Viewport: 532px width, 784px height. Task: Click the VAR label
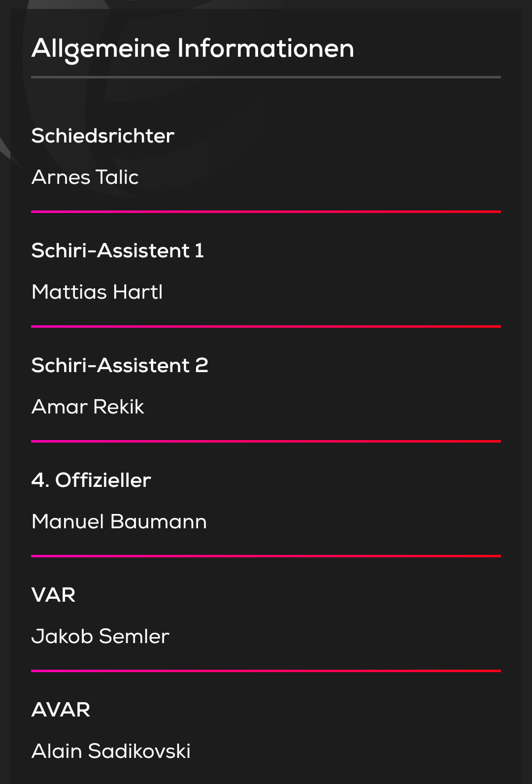point(53,595)
